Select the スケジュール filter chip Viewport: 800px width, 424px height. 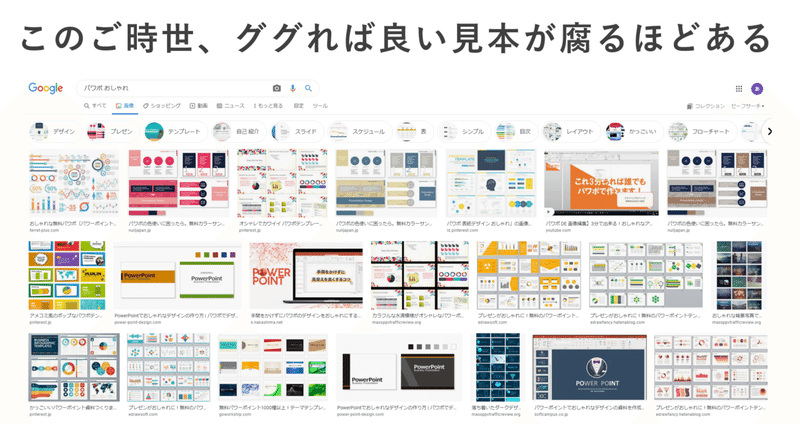(359, 132)
